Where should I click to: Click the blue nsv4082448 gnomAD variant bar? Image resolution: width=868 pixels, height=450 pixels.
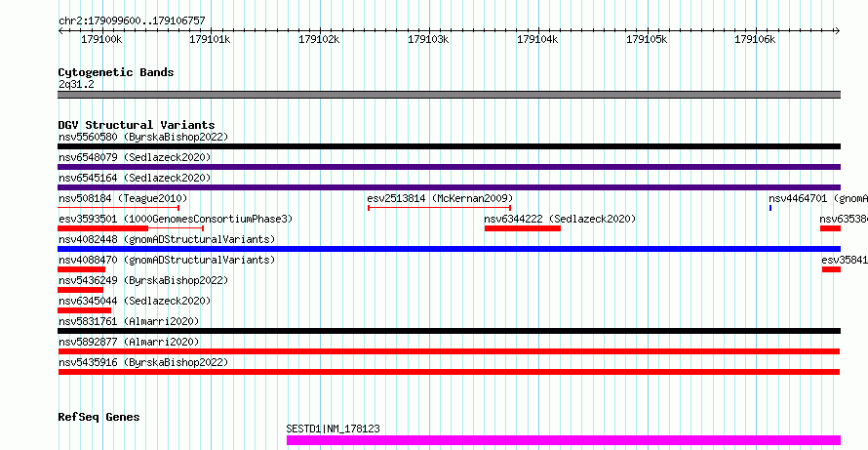(x=449, y=249)
